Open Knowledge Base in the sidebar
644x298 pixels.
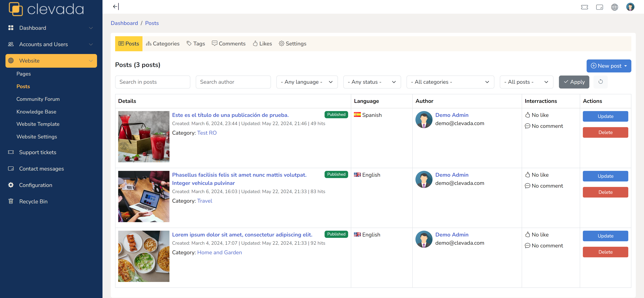click(x=36, y=112)
